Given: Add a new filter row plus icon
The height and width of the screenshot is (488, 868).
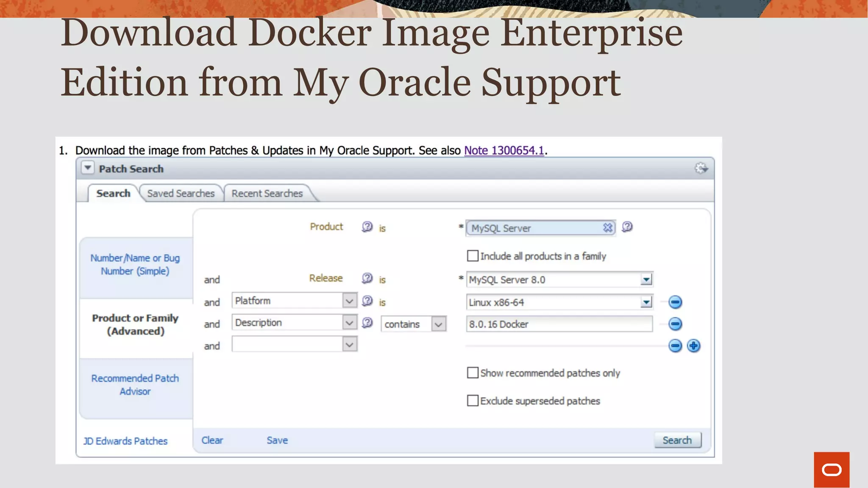Looking at the screenshot, I should click(694, 346).
